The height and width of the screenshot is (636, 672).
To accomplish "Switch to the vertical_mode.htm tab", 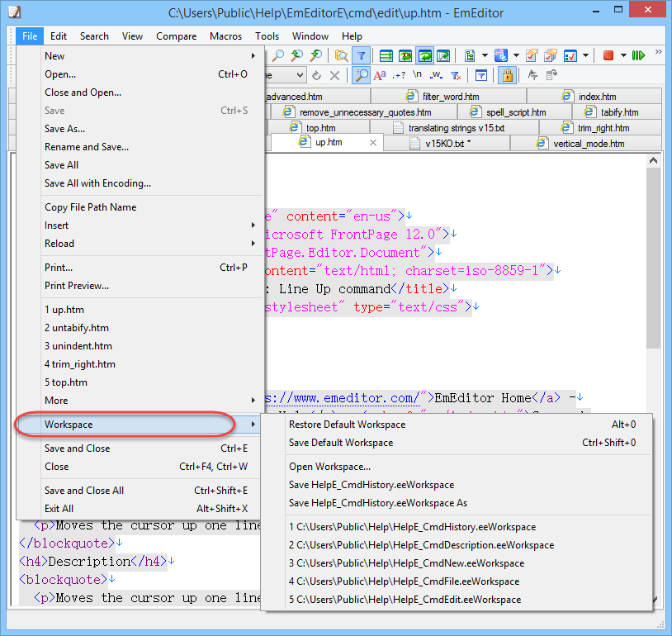I will [x=586, y=144].
